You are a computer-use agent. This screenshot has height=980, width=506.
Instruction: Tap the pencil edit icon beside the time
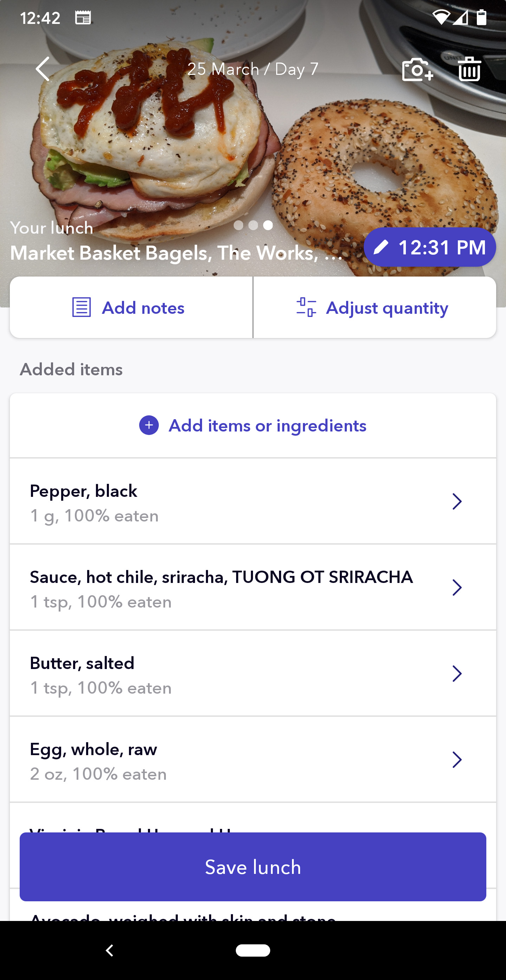pos(381,247)
